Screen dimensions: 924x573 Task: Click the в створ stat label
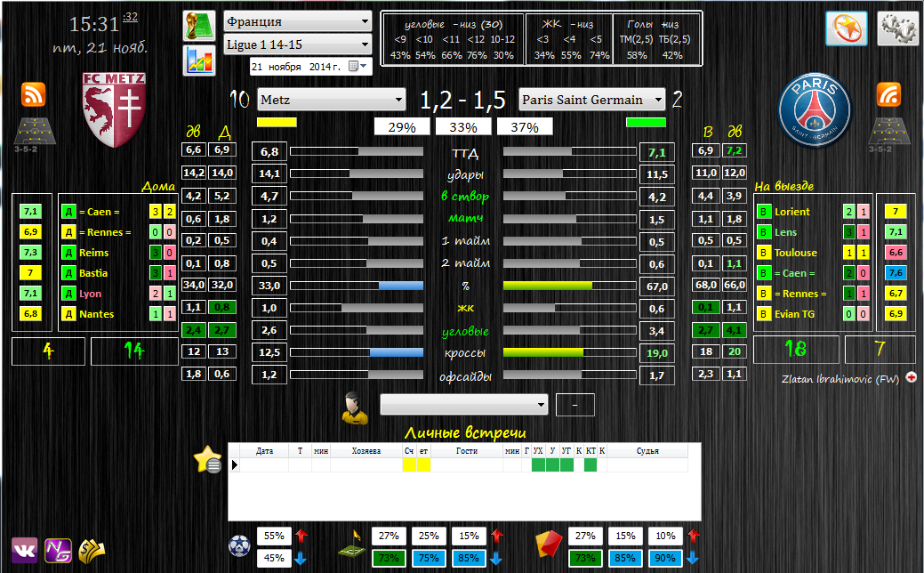(465, 197)
